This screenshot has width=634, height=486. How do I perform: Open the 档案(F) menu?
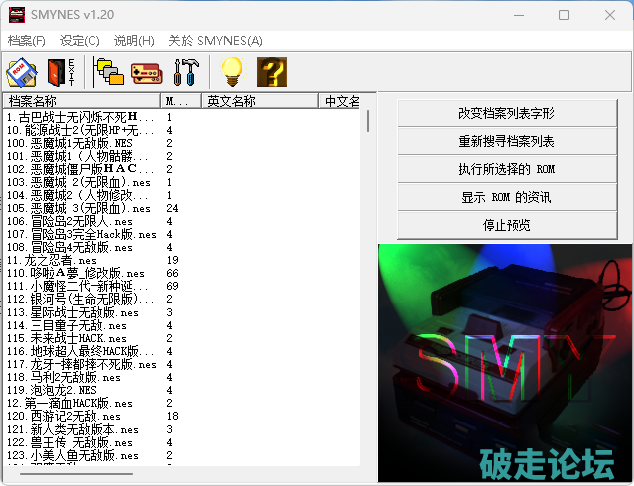pyautogui.click(x=27, y=40)
